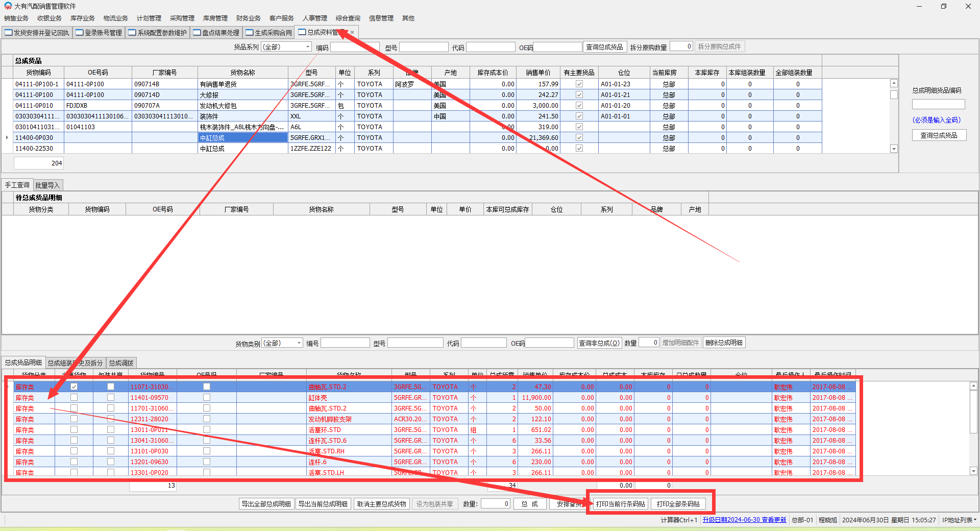Open the IP地址列表 dropdown in status bar
Screen dimensions: 980x531
[959, 520]
